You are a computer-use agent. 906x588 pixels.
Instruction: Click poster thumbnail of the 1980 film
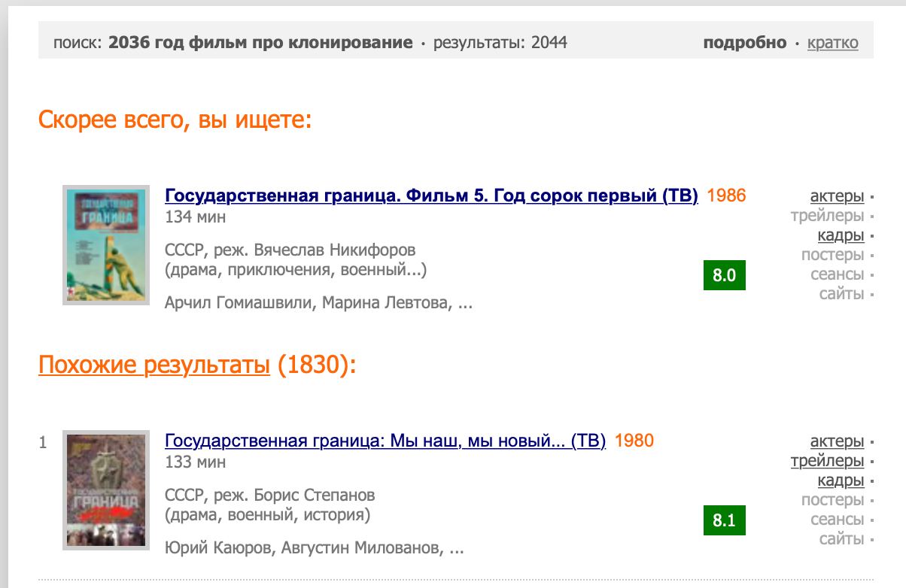[x=105, y=490]
